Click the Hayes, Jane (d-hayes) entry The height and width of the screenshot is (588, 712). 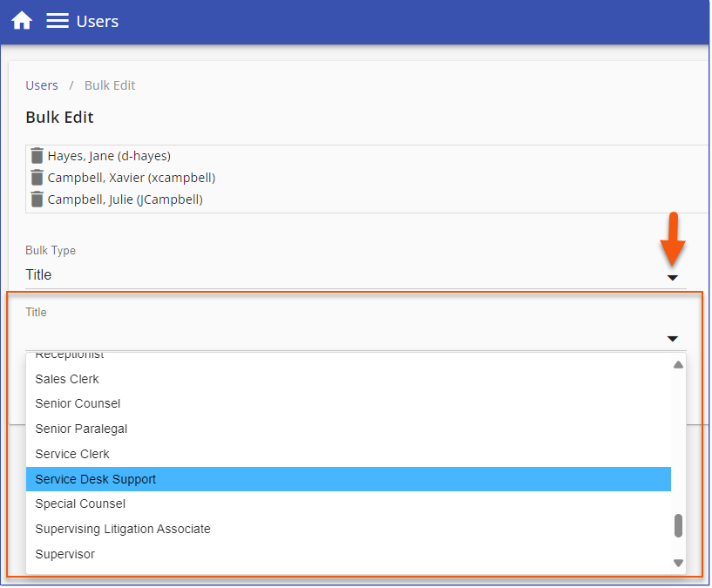109,156
